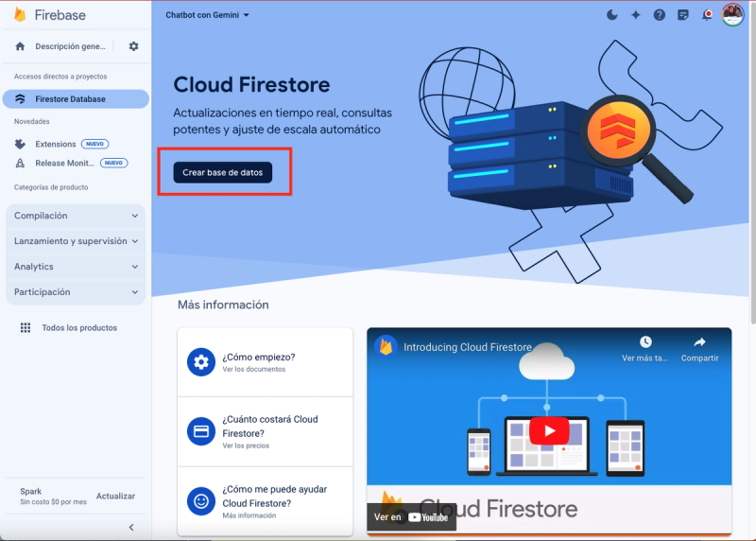This screenshot has height=541, width=756.
Task: Click Accesos directos a proyectos label
Action: pos(60,77)
